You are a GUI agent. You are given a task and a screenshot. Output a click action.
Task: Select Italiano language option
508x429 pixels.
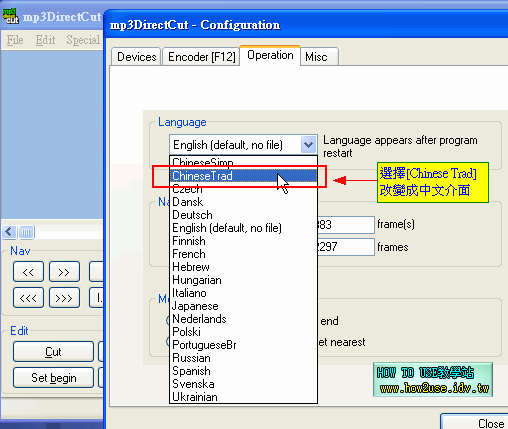243,293
